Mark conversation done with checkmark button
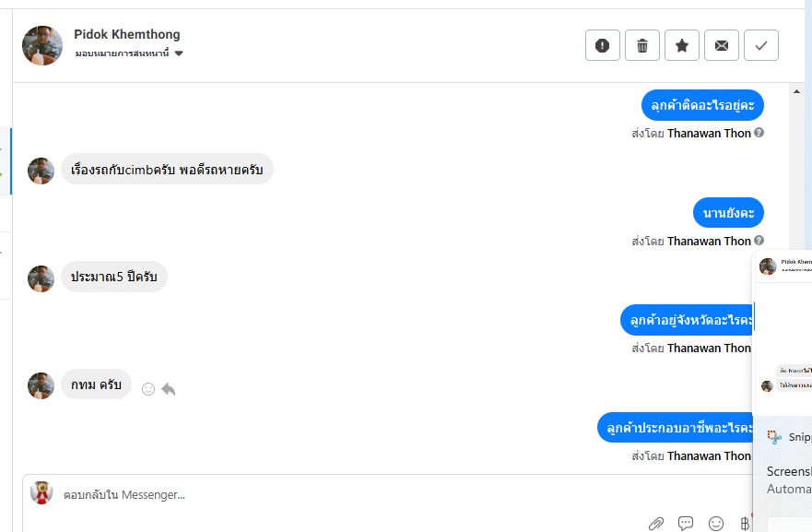This screenshot has height=532, width=812. (761, 45)
